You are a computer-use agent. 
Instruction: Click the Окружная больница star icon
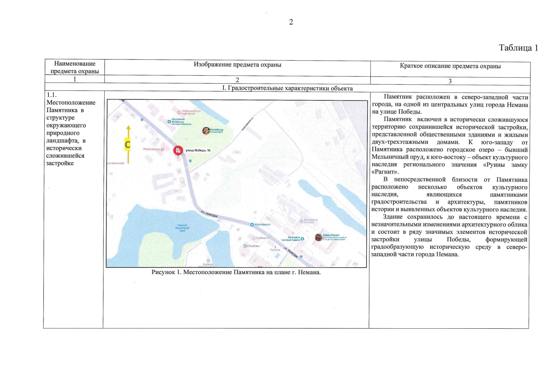pos(169,122)
